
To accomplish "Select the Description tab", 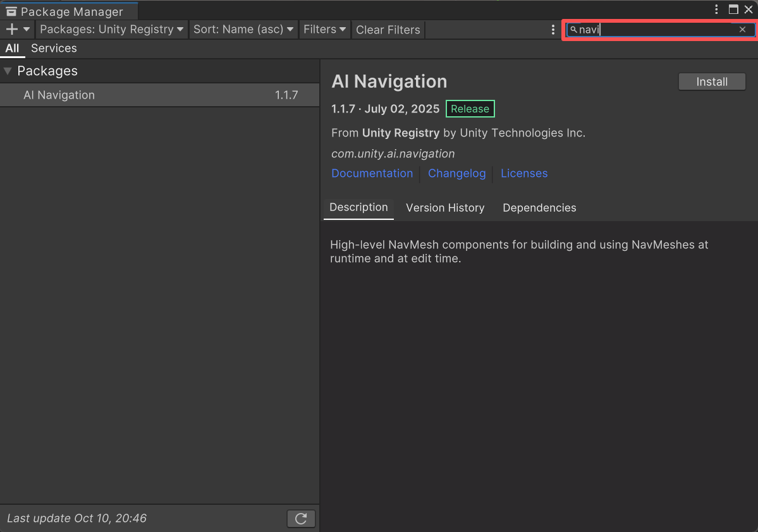I will [358, 208].
